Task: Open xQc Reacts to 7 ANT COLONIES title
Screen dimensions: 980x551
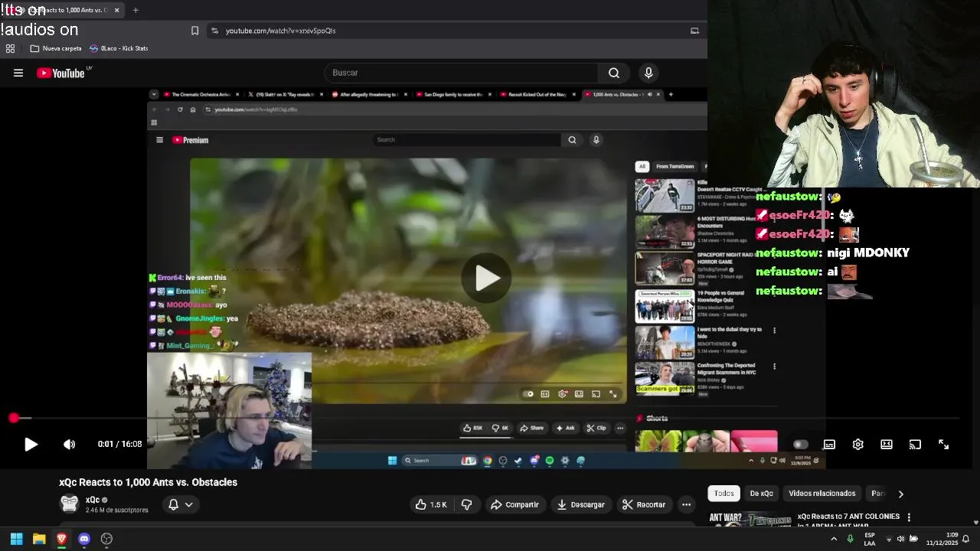Action: coord(848,520)
